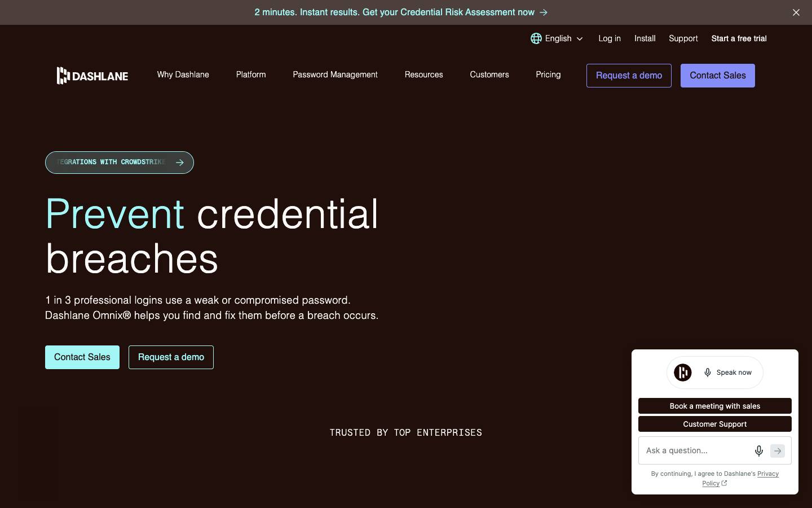This screenshot has width=812, height=508.
Task: Open the Why Dashlane menu
Action: tap(183, 75)
